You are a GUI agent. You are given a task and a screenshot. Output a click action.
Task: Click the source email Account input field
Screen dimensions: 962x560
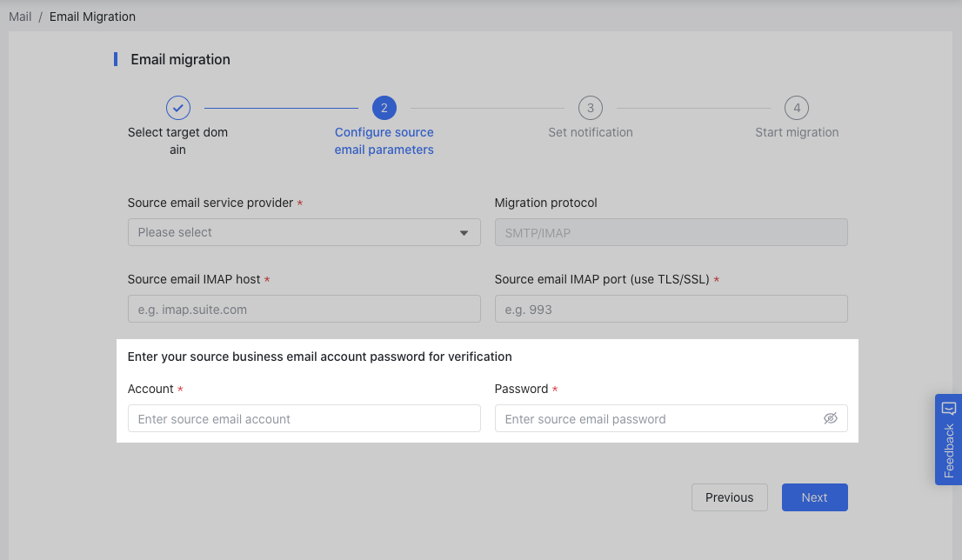click(304, 418)
